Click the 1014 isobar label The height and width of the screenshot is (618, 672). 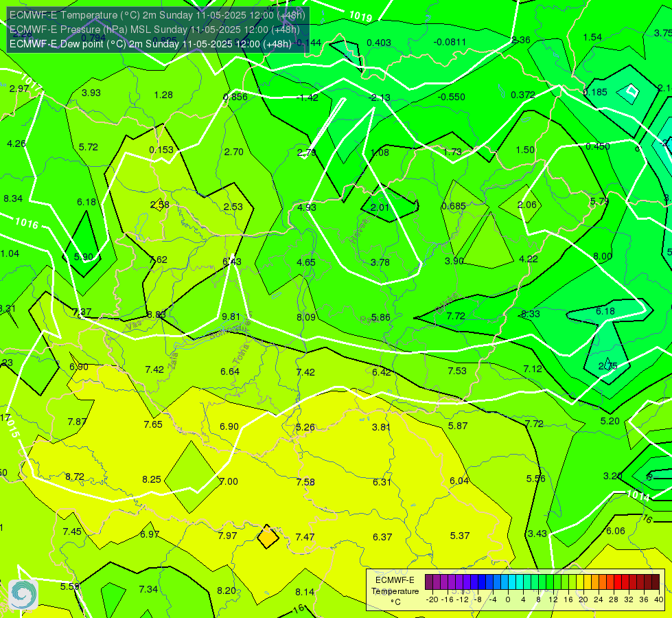coord(638,495)
